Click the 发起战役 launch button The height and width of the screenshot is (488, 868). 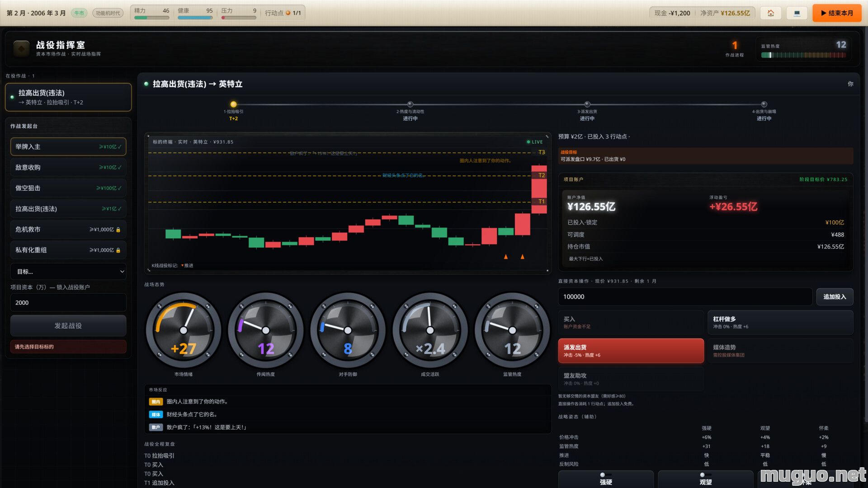click(x=68, y=326)
